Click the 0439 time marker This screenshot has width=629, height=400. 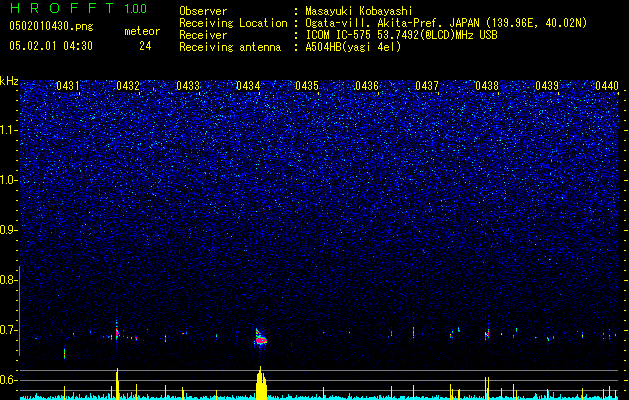pyautogui.click(x=547, y=86)
